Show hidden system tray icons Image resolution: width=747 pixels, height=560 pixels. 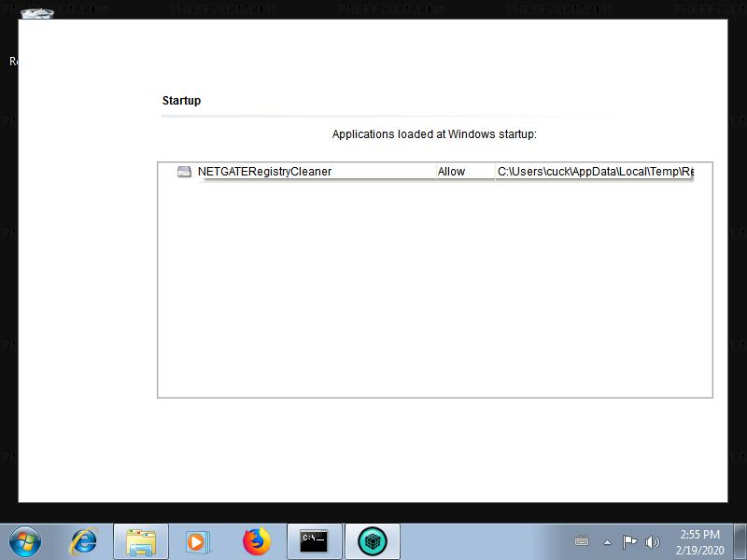pos(608,542)
